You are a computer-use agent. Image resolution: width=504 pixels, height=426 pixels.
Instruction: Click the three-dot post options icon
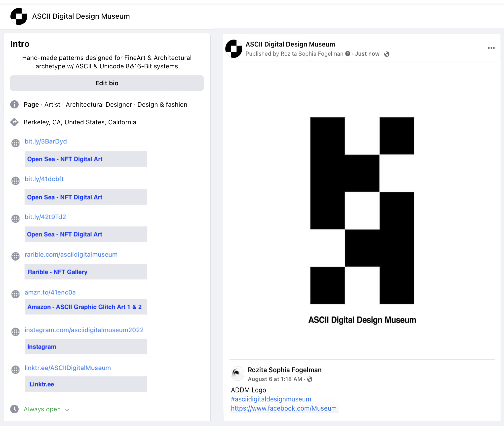pos(491,48)
